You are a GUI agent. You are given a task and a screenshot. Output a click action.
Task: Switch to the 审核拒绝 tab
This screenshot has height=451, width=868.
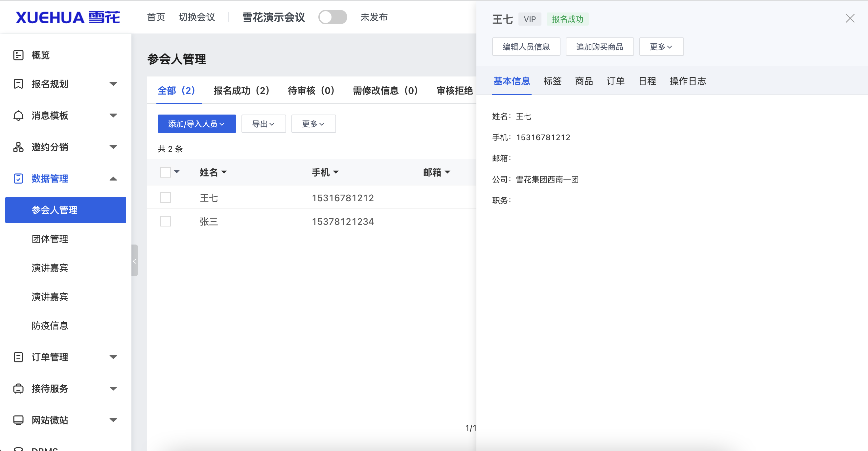pos(455,91)
